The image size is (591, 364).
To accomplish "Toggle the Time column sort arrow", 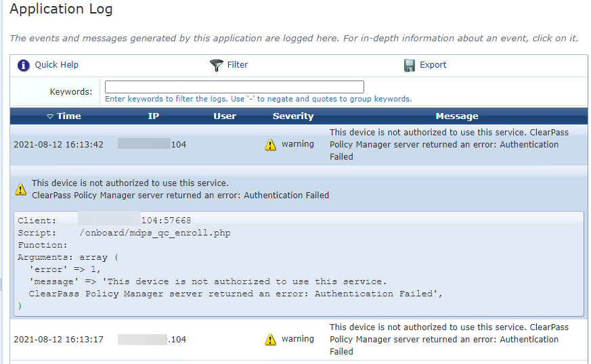I will [x=49, y=116].
